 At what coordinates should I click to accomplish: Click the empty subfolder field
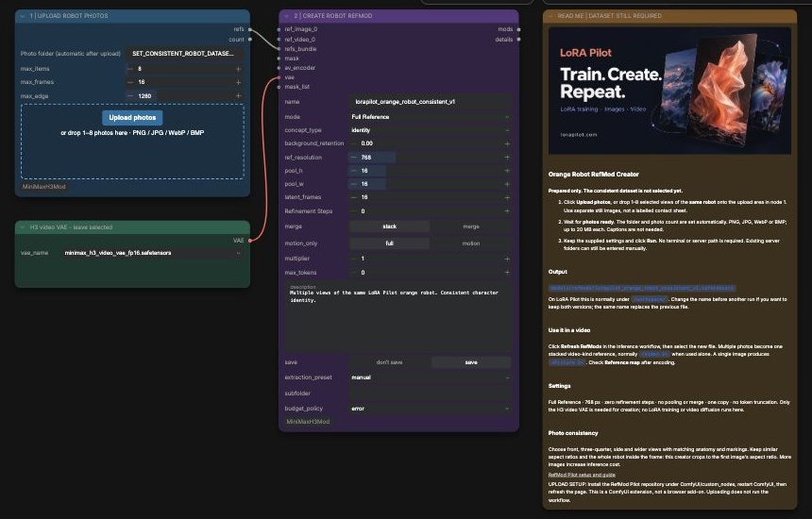[x=431, y=393]
